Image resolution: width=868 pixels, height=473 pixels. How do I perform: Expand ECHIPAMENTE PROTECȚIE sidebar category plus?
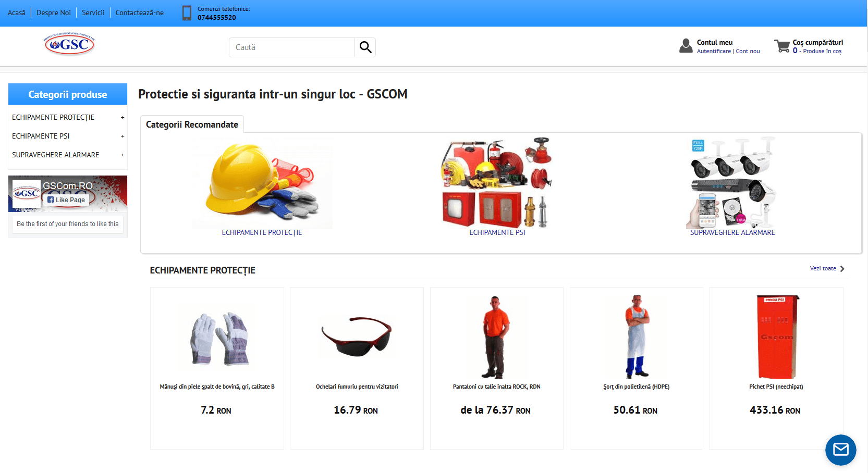(x=123, y=118)
